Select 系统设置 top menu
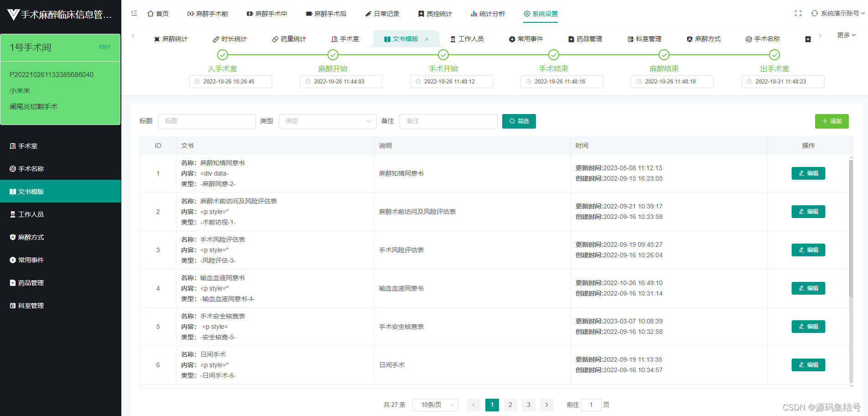 [x=541, y=14]
